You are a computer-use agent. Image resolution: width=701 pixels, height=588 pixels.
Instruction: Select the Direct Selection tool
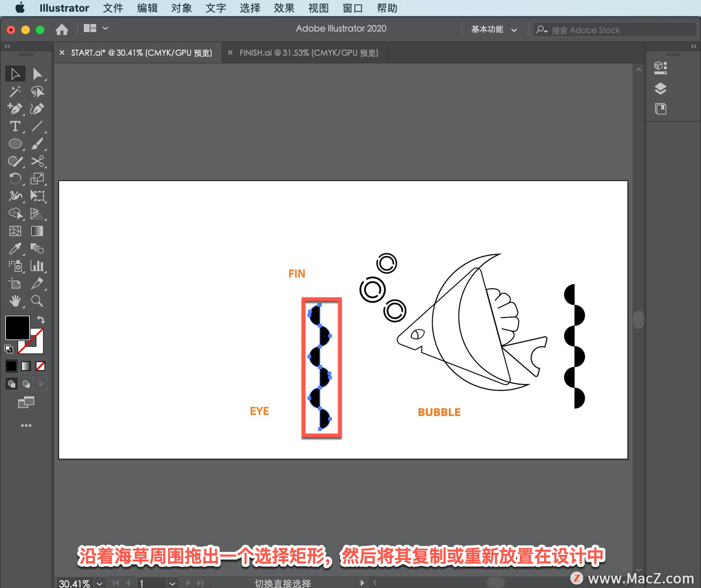coord(37,74)
